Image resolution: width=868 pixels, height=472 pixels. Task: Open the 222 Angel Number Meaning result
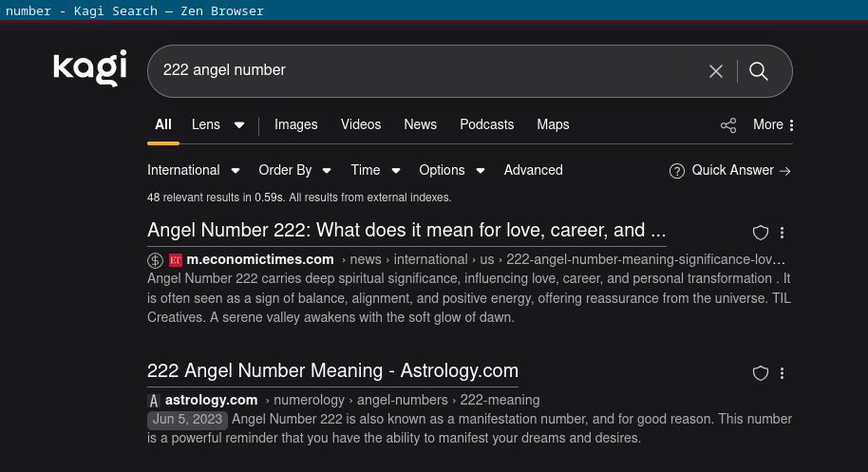tap(332, 370)
